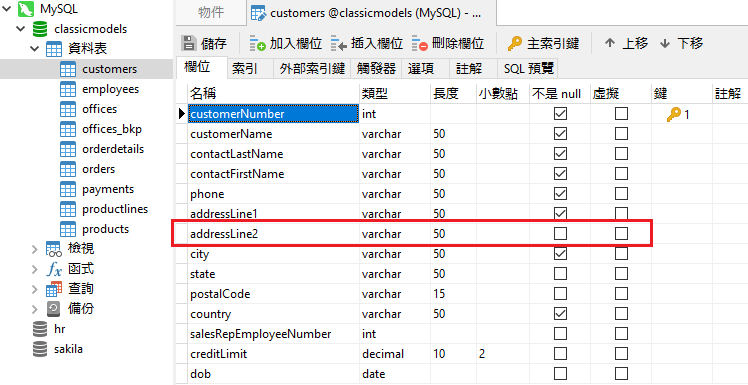The image size is (748, 385).
Task: Select the offices_bkp table icon
Action: [68, 129]
